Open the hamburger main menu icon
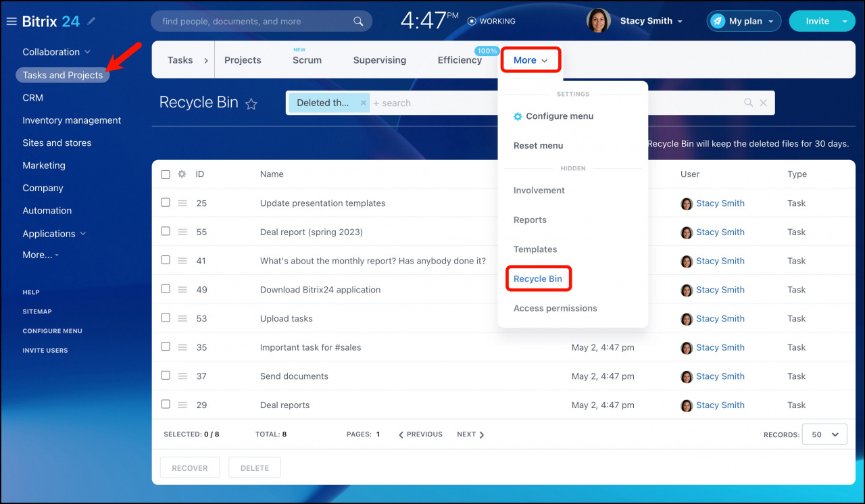 [x=11, y=22]
